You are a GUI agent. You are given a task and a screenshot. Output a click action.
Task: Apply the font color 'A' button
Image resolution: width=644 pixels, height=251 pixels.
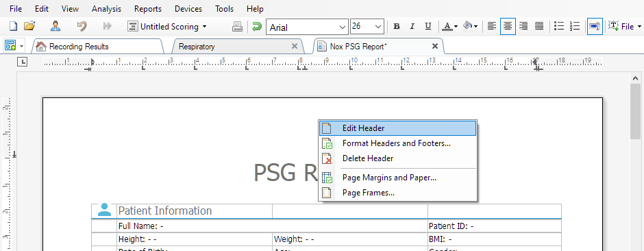pos(447,27)
